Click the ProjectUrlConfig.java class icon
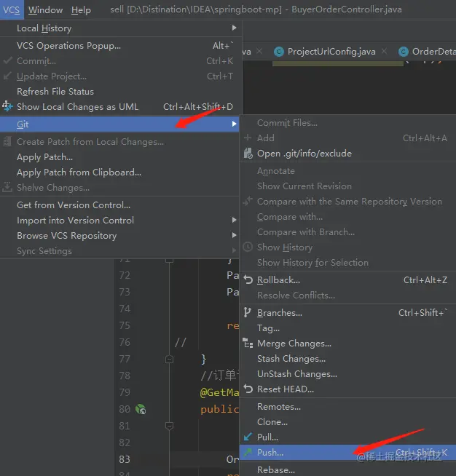456x476 pixels. (279, 52)
